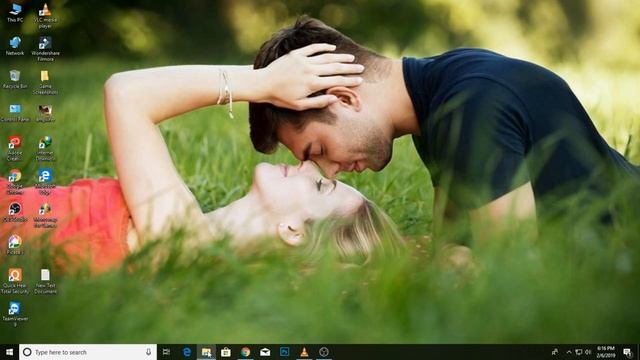This screenshot has height=360, width=640.
Task: Open New Text Document file
Action: click(x=45, y=282)
